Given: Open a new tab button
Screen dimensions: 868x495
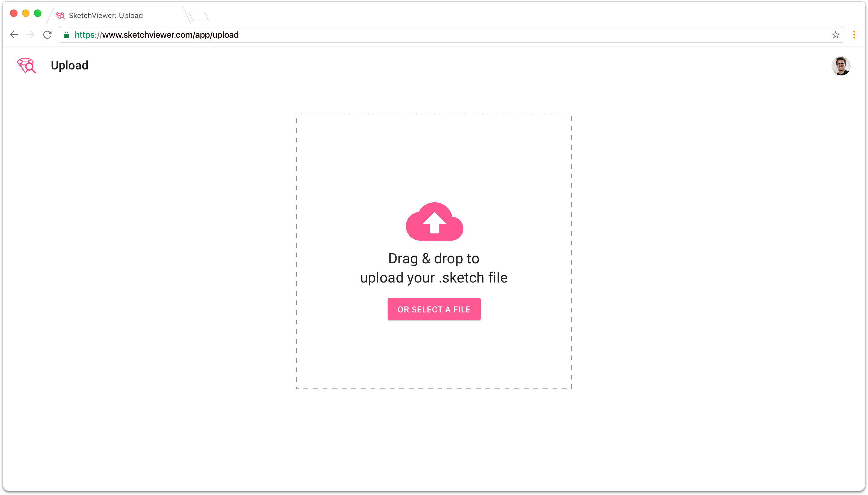Looking at the screenshot, I should tap(199, 16).
